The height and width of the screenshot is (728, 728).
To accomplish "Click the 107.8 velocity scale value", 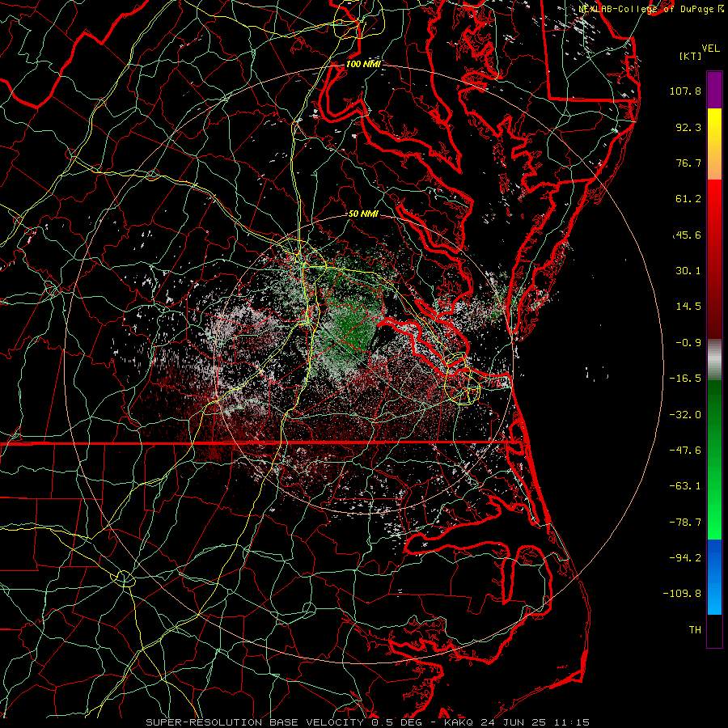I will (685, 91).
